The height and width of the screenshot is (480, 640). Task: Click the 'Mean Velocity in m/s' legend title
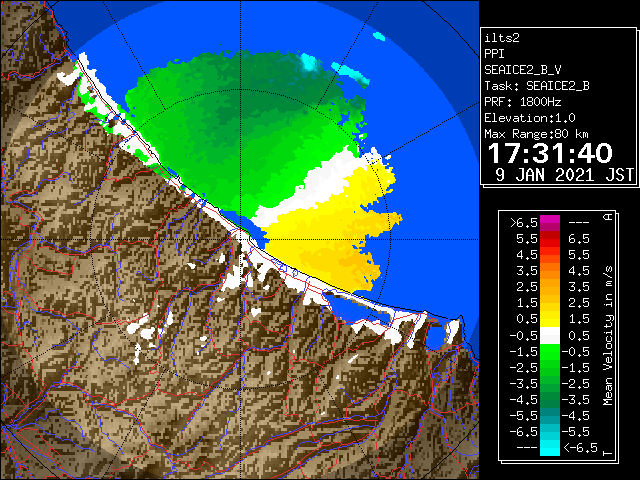click(x=608, y=336)
